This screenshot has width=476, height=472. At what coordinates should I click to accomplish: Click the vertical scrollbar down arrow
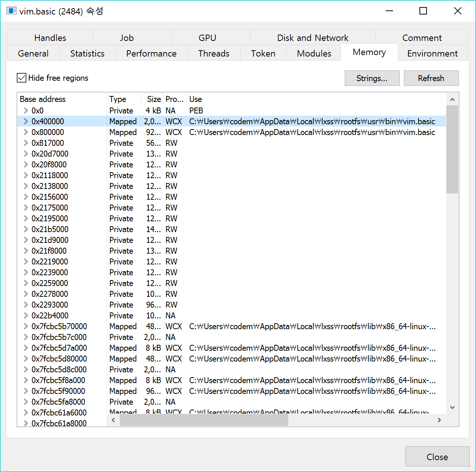click(452, 407)
